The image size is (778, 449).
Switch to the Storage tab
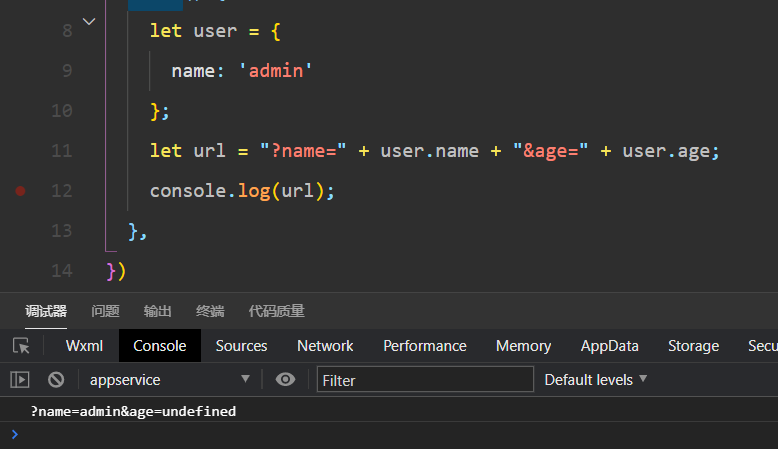tap(693, 346)
